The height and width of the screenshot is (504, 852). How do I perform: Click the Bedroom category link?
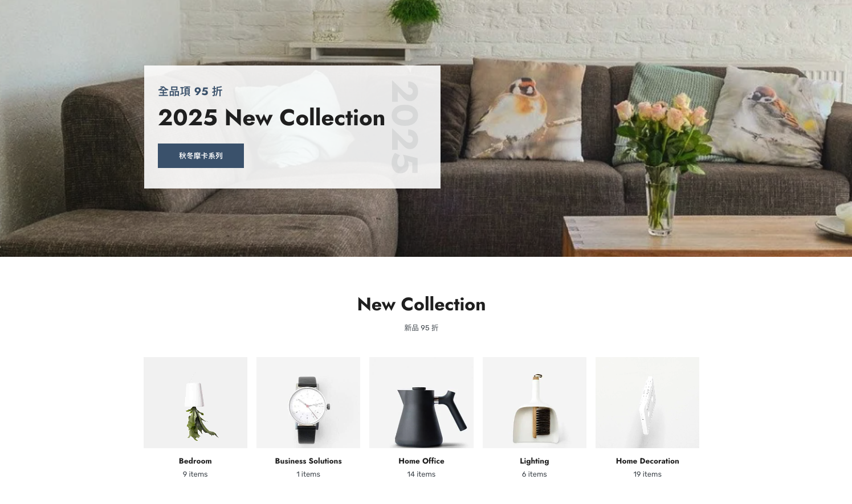[x=195, y=461]
